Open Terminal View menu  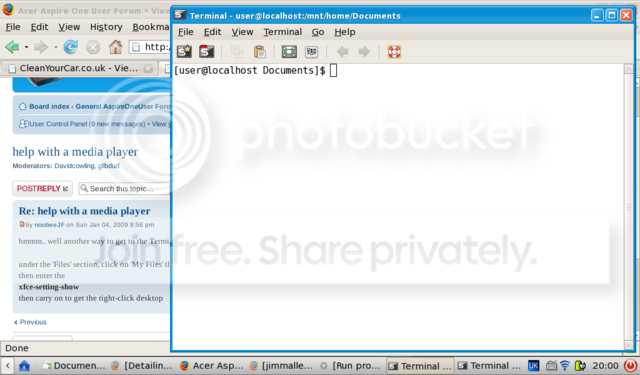point(242,32)
